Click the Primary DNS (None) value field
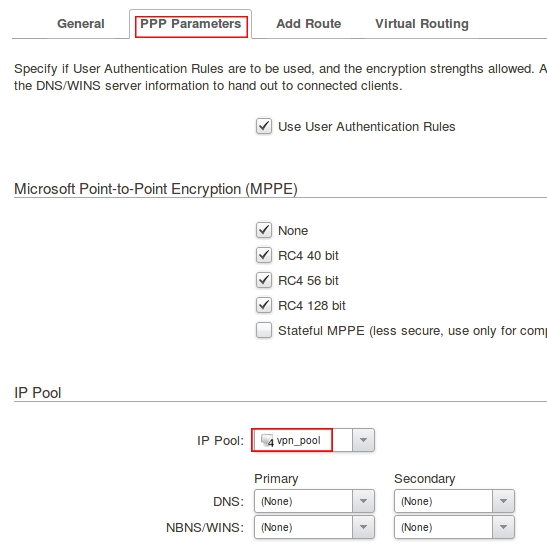Image resolution: width=547 pixels, height=547 pixels. click(304, 501)
